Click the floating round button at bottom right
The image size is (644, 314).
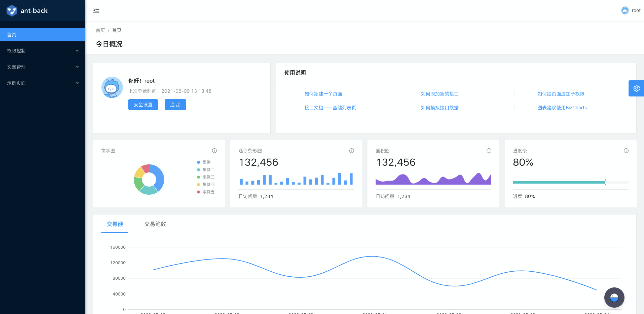pyautogui.click(x=614, y=298)
